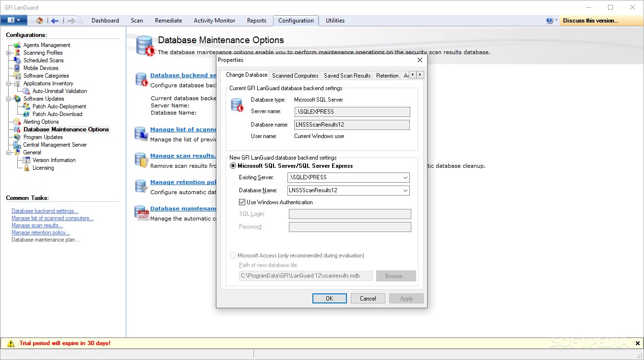Click the Scanning Profiles icon

coord(17,53)
